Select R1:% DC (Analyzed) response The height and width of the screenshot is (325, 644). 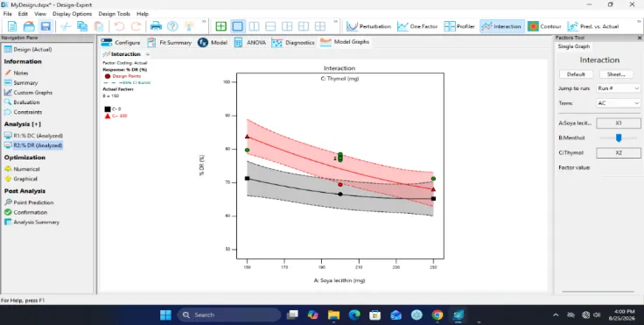[x=33, y=136]
